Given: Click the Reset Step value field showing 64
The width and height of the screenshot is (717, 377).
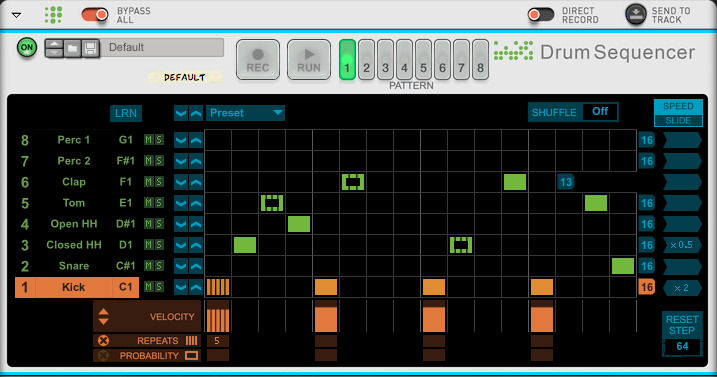Looking at the screenshot, I should pyautogui.click(x=682, y=346).
